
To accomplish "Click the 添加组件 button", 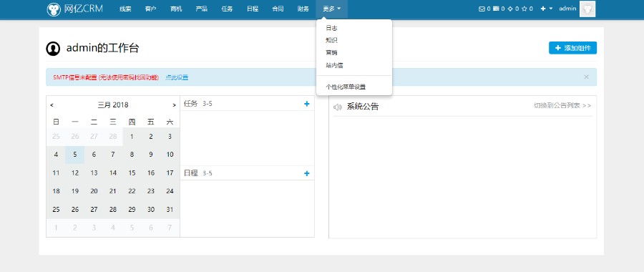I will tap(572, 48).
